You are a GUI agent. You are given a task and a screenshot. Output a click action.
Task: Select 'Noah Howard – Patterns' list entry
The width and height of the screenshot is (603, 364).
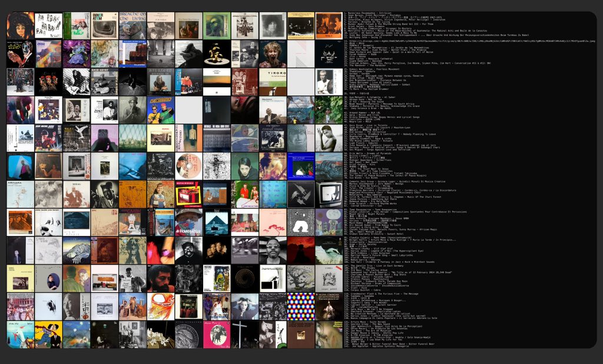(379, 104)
